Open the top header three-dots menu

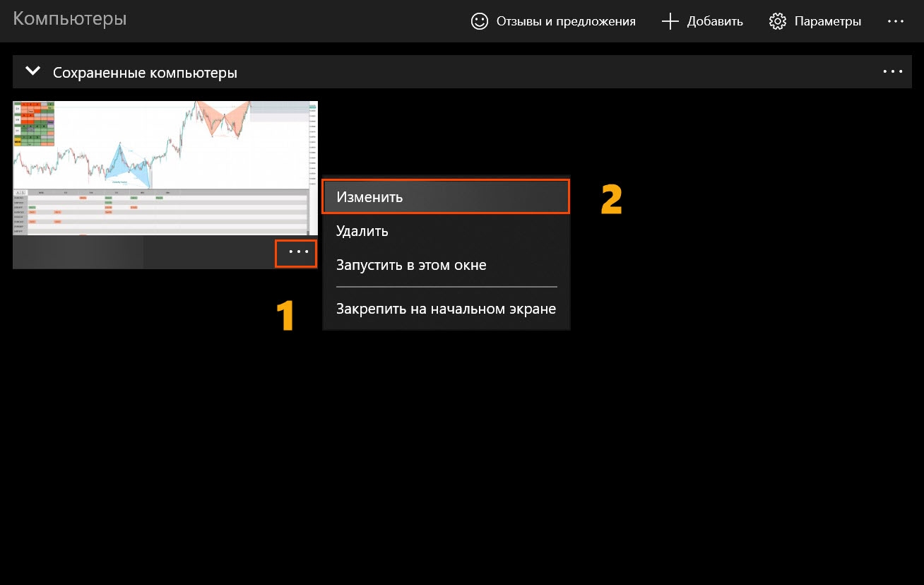[895, 21]
